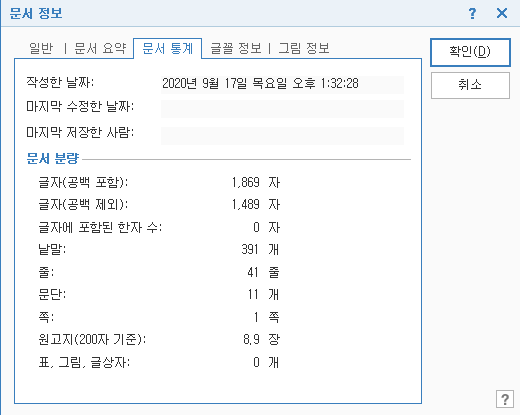
Task: Click the 원고지(200자 기준) label
Action: point(92,339)
